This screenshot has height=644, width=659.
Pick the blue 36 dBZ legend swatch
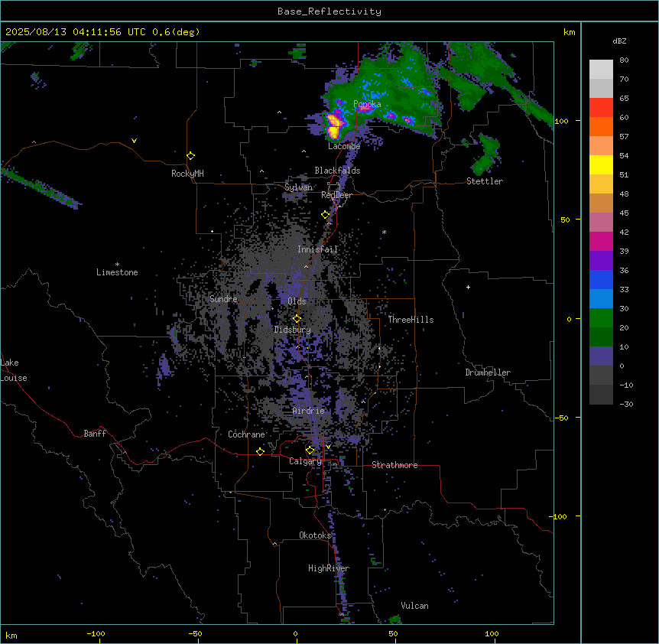(601, 279)
